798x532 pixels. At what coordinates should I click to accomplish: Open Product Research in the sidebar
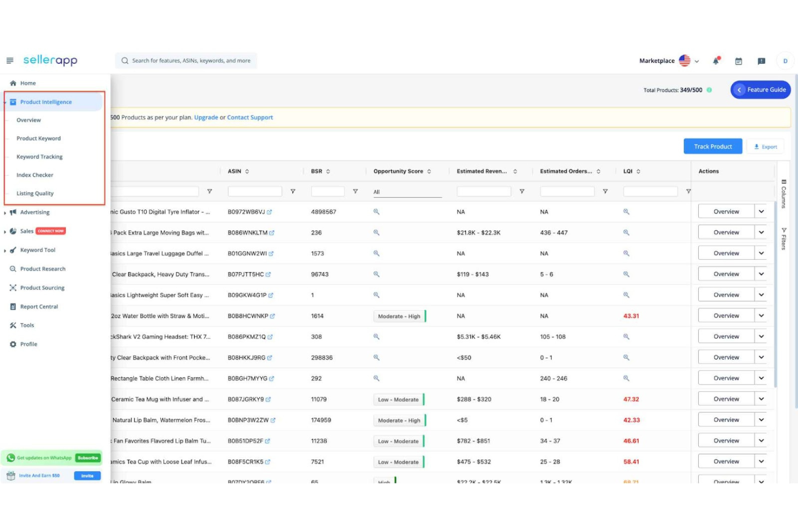point(43,269)
